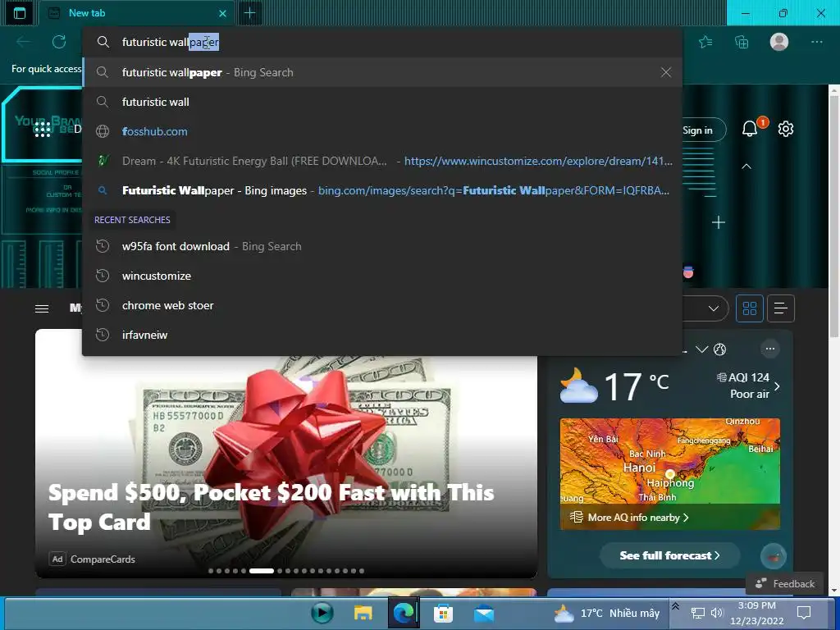Click the Feedback button
840x630 pixels.
tap(784, 583)
